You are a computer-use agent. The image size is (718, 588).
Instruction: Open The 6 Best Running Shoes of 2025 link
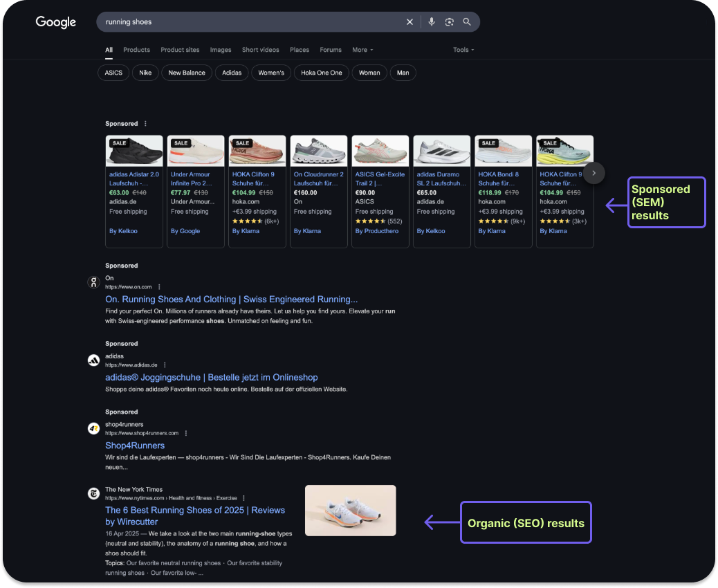pos(195,516)
